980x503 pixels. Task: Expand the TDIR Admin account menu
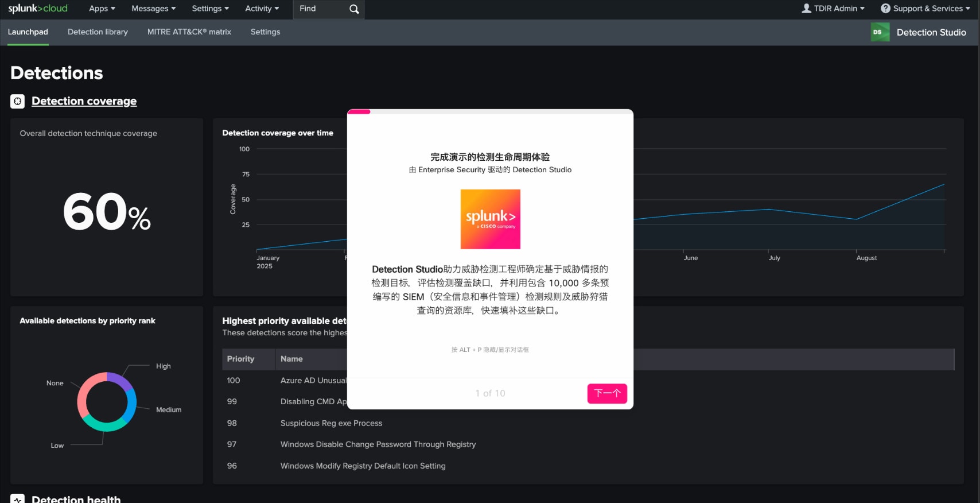click(833, 8)
